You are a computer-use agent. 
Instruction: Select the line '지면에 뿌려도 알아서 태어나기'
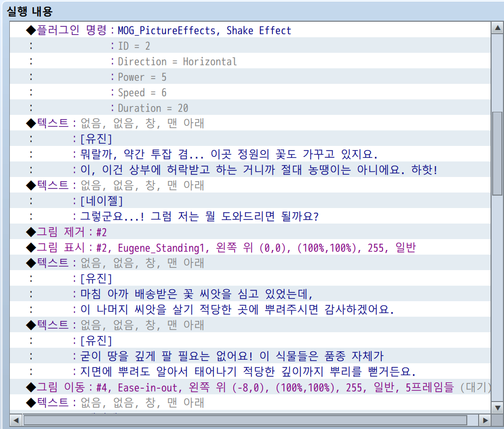pos(250,372)
